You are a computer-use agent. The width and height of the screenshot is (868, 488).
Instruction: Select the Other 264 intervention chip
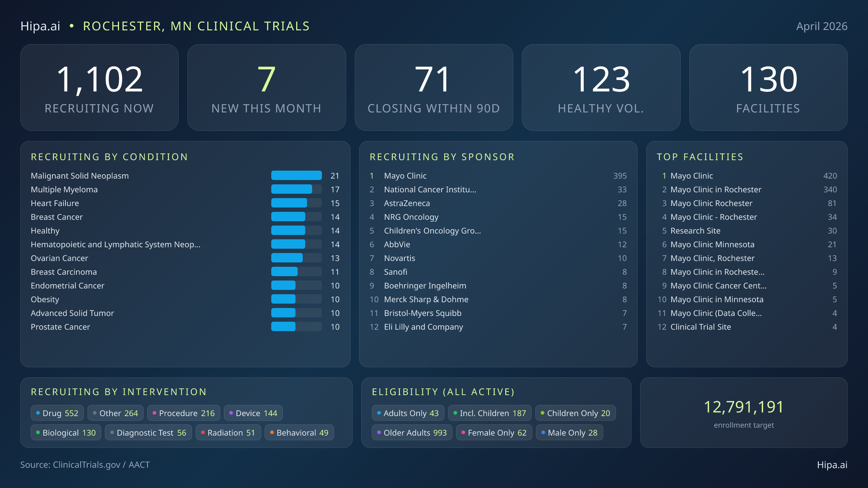tap(115, 413)
